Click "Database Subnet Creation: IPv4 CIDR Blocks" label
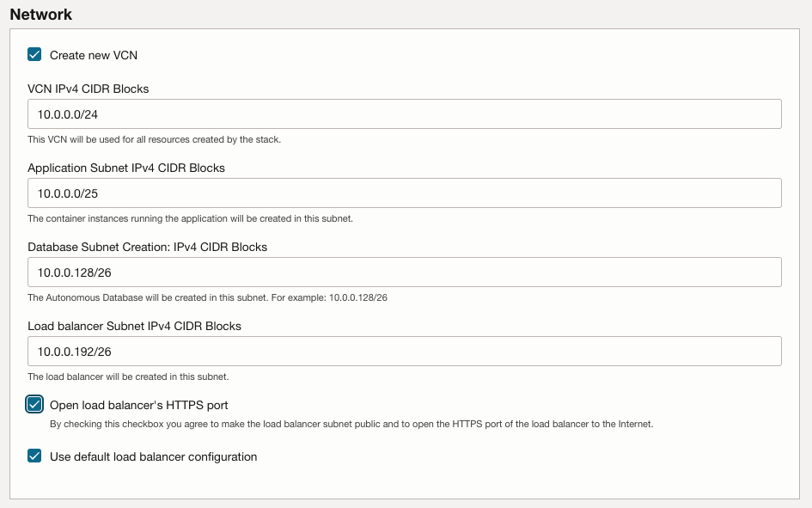The image size is (812, 508). (x=148, y=247)
